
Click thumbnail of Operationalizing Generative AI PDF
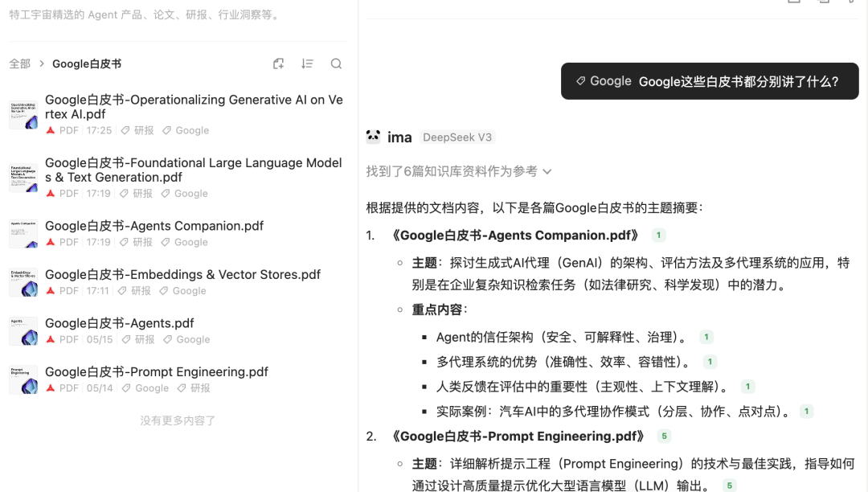pyautogui.click(x=23, y=115)
